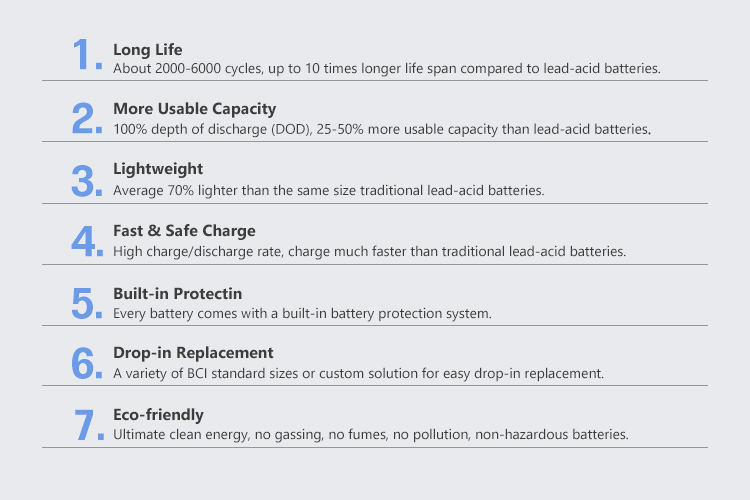Click the blue number 4 icon
The height and width of the screenshot is (500, 750).
(x=87, y=241)
